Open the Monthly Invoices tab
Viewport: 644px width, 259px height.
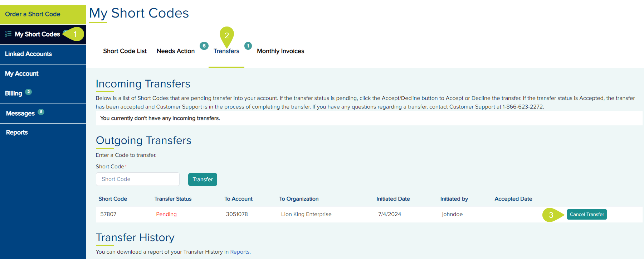[280, 51]
